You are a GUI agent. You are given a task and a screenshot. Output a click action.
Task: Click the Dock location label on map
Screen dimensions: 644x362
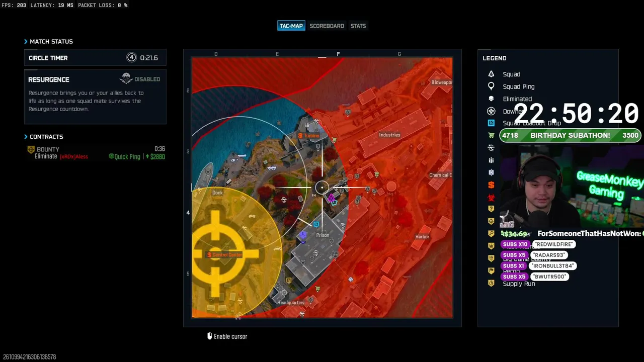[217, 193]
